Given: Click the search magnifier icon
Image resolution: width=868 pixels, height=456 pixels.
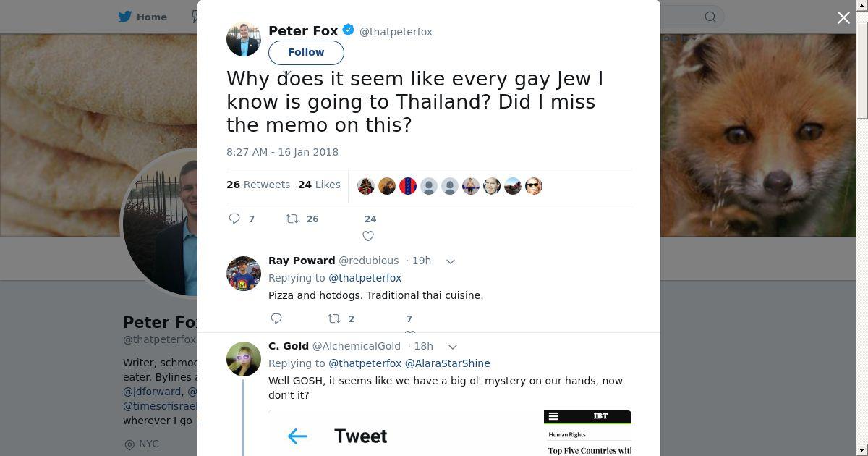Looking at the screenshot, I should (710, 17).
